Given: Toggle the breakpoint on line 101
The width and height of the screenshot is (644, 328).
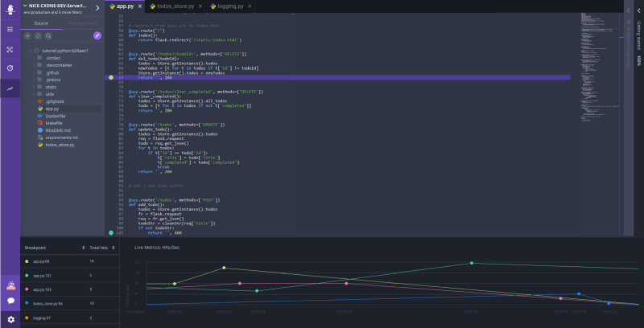Looking at the screenshot, I should pos(111,233).
